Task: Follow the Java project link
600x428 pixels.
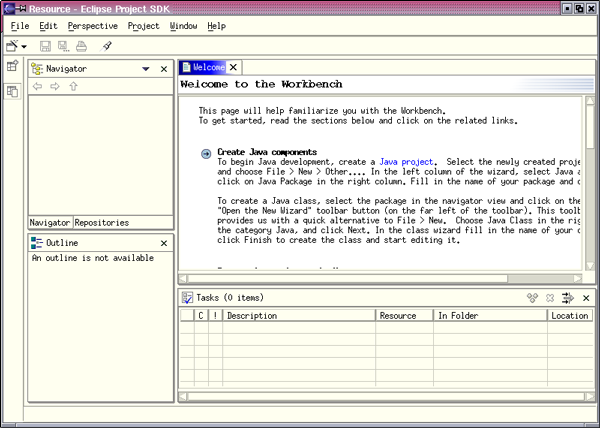Action: (x=406, y=161)
